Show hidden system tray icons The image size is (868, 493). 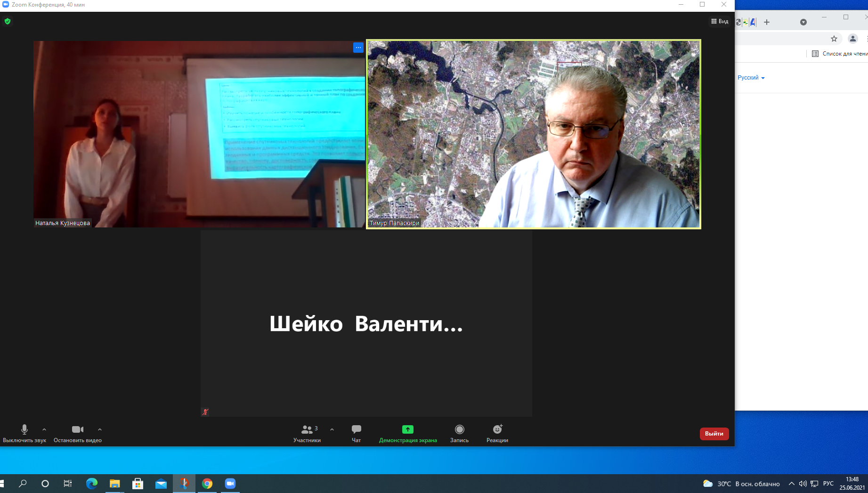(x=792, y=484)
